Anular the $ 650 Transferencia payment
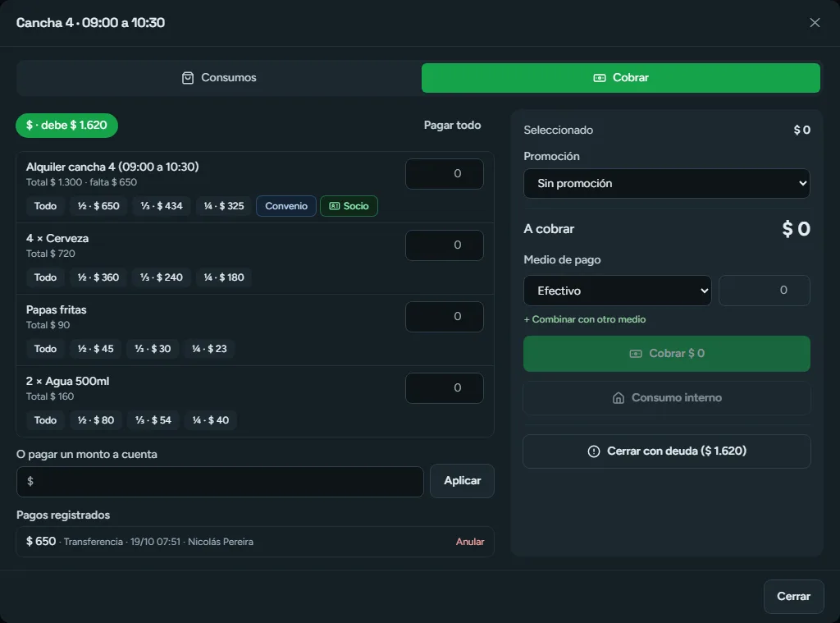 pos(470,542)
